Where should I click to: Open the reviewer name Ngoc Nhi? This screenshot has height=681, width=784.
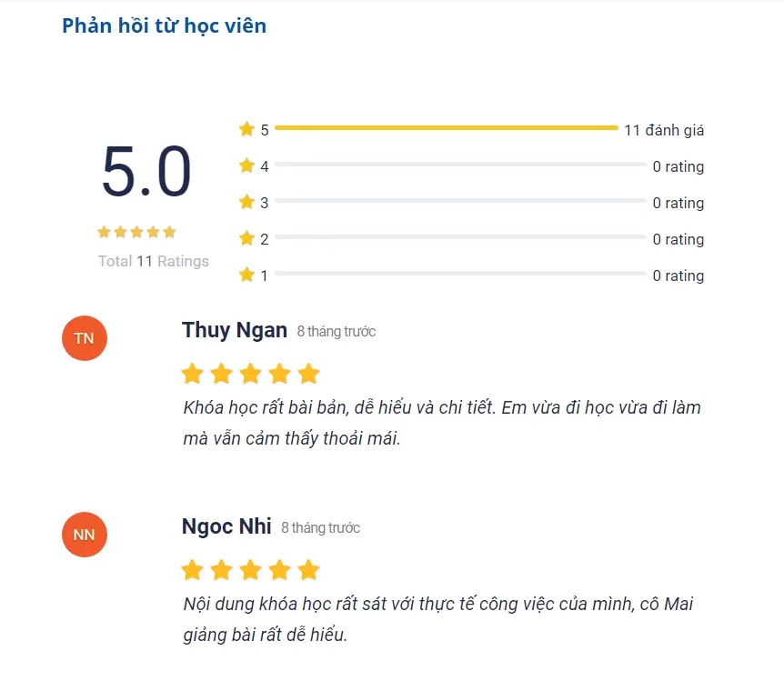tap(226, 526)
